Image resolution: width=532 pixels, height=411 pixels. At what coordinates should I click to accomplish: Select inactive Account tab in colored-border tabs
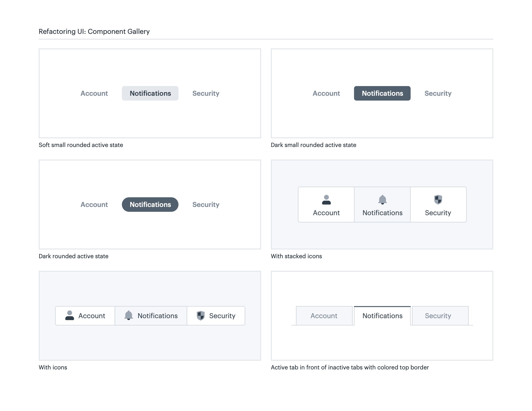tap(324, 316)
